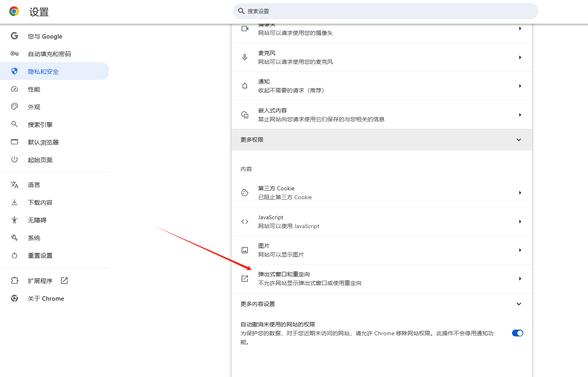Click the picture icon for images setting

pyautogui.click(x=245, y=250)
